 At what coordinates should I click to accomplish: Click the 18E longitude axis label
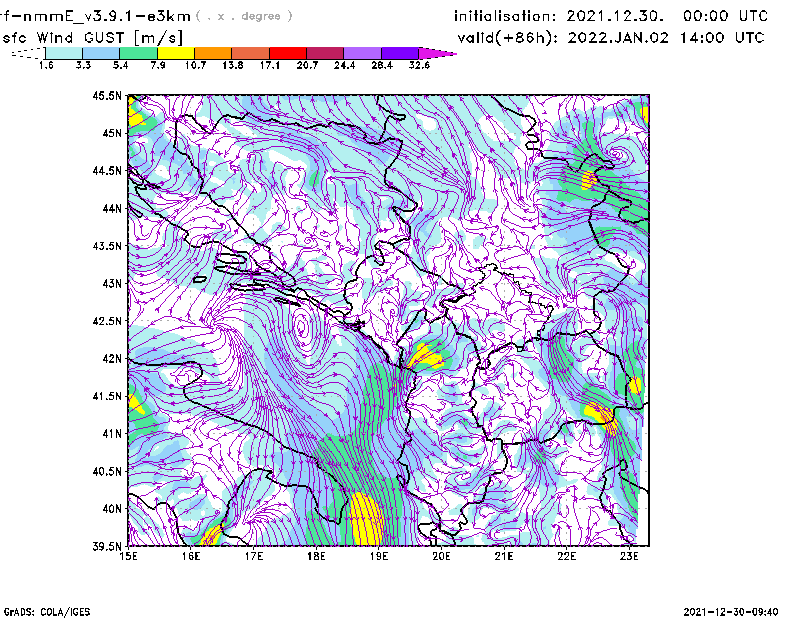point(316,556)
